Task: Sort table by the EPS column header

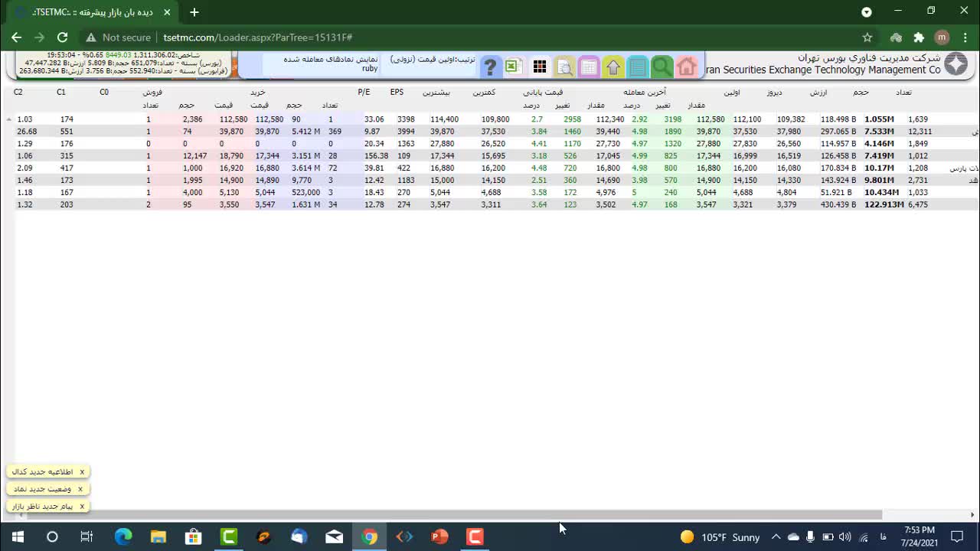Action: tap(397, 92)
